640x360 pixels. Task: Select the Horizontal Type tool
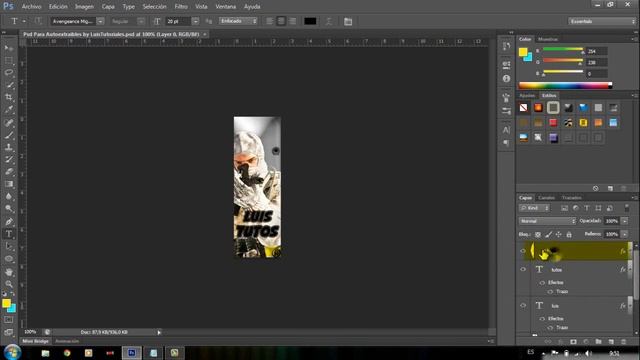pos(9,234)
